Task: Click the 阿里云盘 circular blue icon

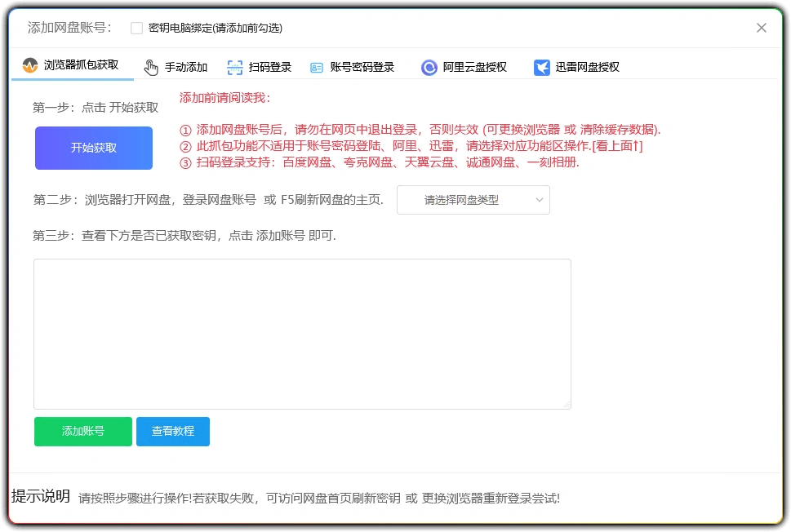Action: (x=429, y=68)
